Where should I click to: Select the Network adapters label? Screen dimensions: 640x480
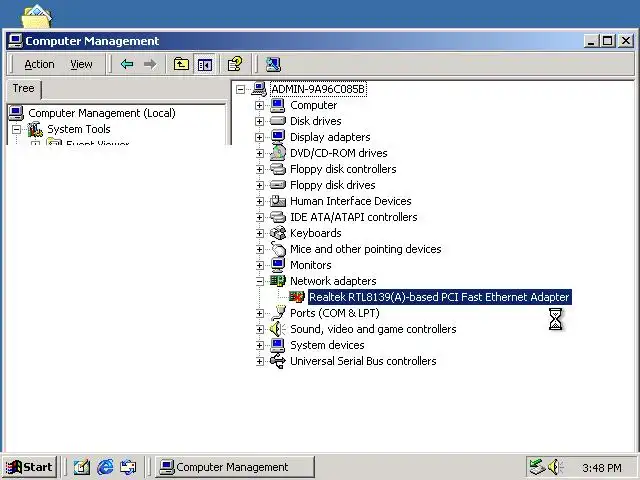pos(333,281)
